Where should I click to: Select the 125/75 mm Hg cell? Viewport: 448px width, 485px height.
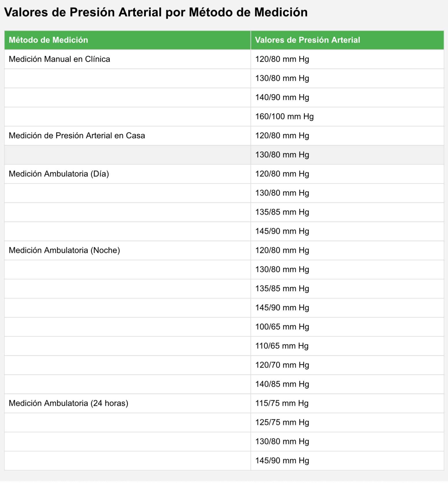282,422
